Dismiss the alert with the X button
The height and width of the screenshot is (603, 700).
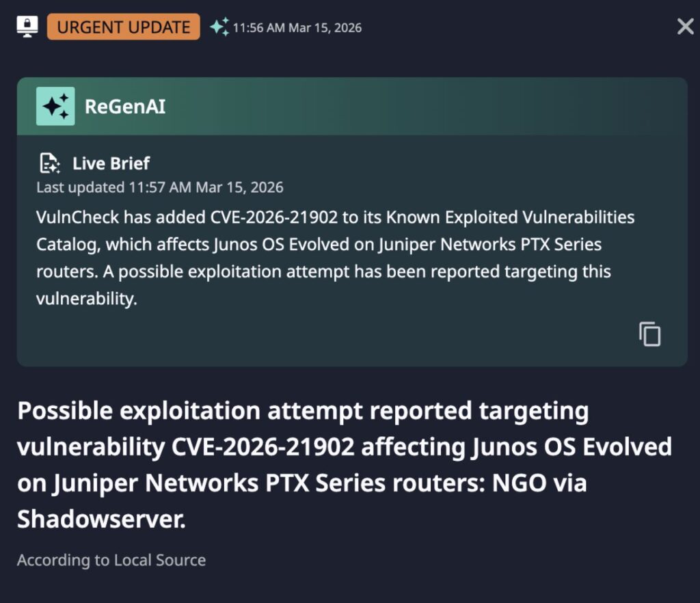tap(684, 26)
